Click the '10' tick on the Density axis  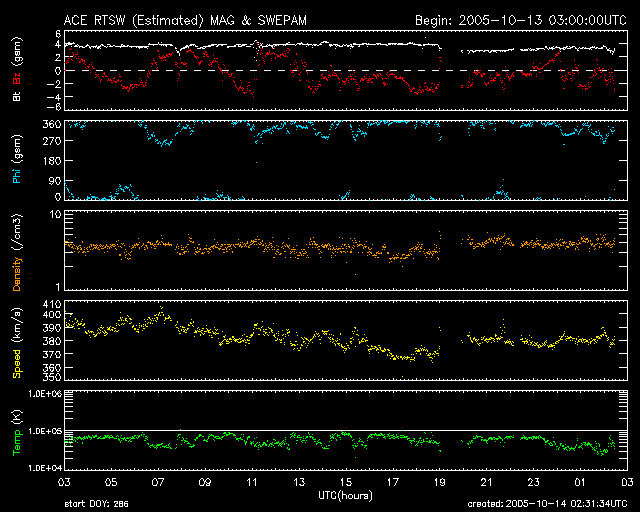pos(56,215)
